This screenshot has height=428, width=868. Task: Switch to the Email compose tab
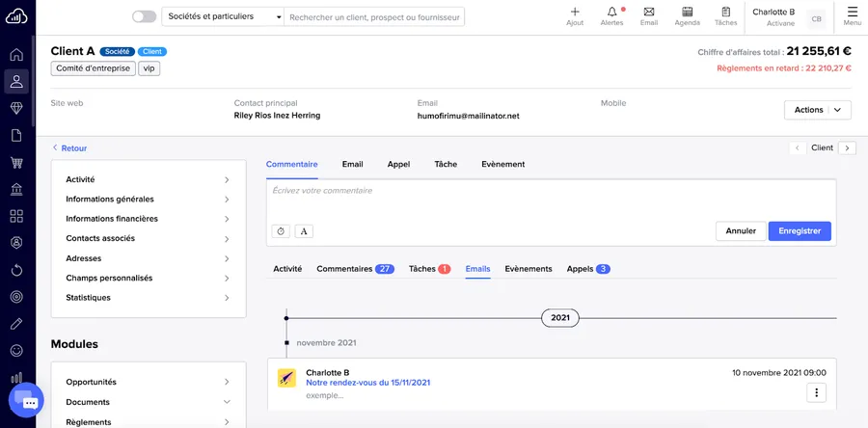pyautogui.click(x=353, y=164)
